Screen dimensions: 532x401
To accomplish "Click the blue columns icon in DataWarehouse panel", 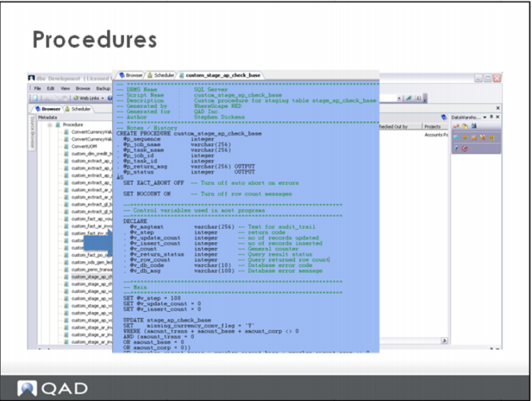I will (456, 138).
